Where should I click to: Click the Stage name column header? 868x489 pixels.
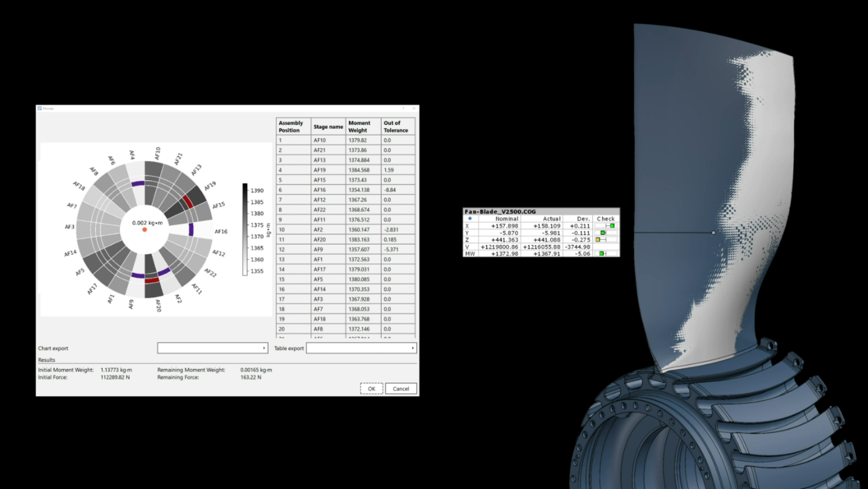click(328, 126)
